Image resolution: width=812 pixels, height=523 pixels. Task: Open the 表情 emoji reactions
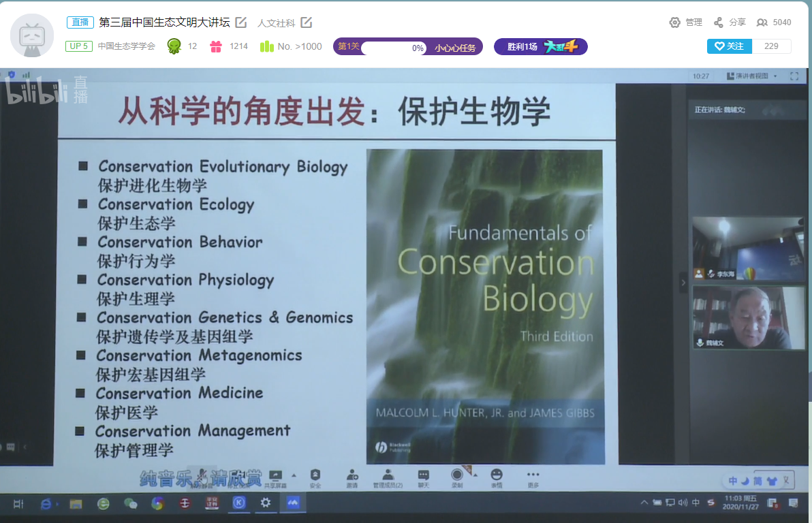coord(497,477)
